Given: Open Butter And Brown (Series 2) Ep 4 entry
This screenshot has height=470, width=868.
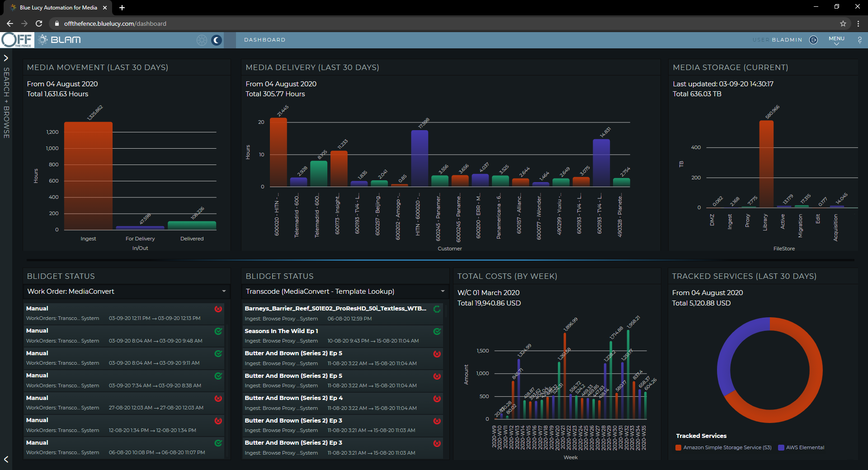Looking at the screenshot, I should tap(294, 398).
